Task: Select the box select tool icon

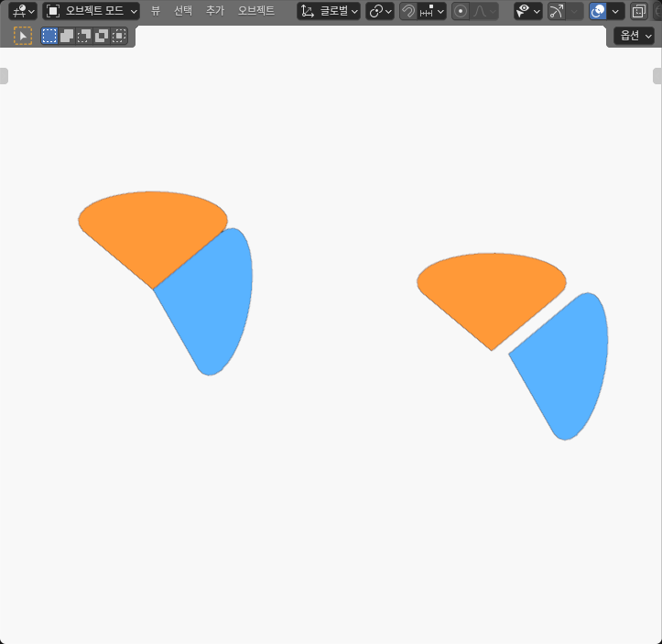Action: pyautogui.click(x=23, y=36)
